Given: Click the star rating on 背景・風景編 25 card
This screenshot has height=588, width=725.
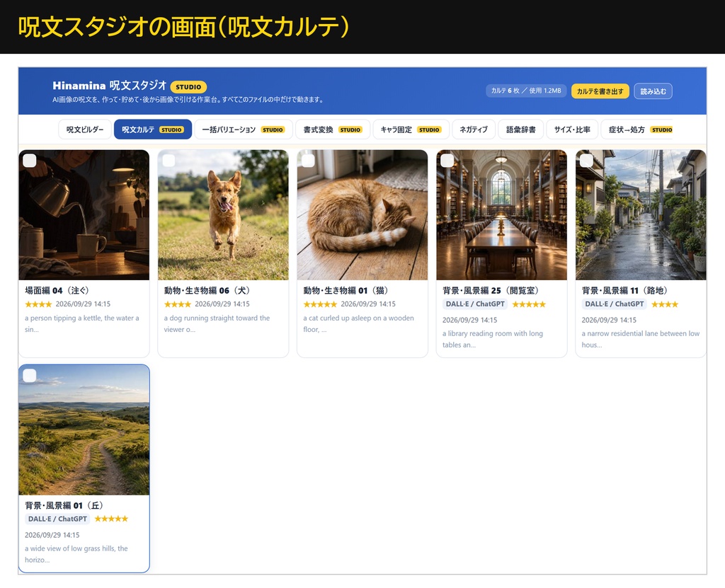Looking at the screenshot, I should click(x=529, y=304).
